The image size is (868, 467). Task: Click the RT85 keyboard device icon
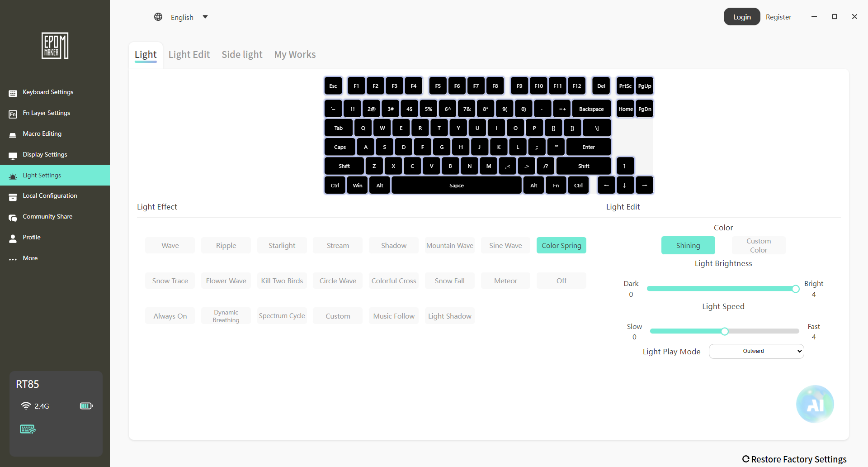[28, 429]
